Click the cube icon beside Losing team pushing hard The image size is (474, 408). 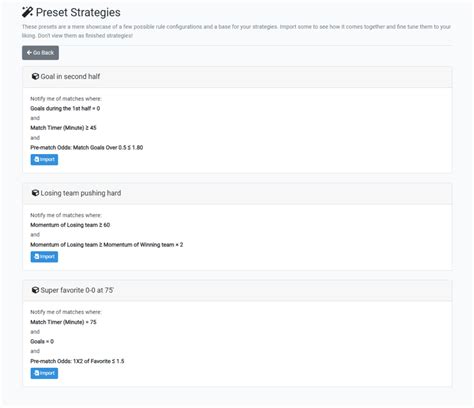pyautogui.click(x=35, y=193)
